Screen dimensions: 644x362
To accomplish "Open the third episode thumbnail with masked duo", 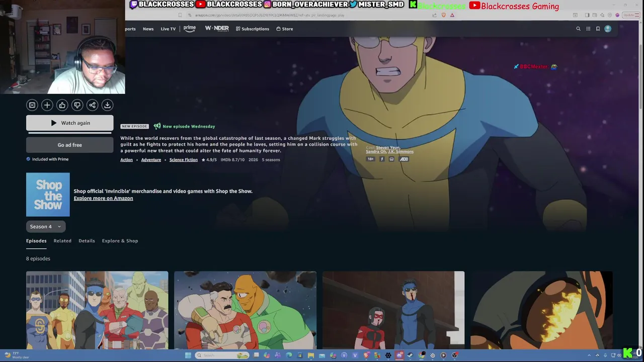I will (x=393, y=310).
